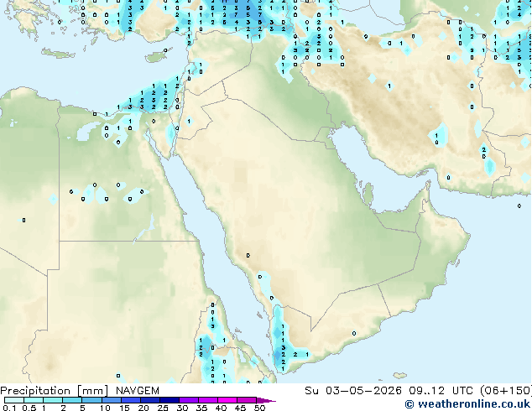
Task: Click the 10–15 mm legend swatch
Action: 111,400
